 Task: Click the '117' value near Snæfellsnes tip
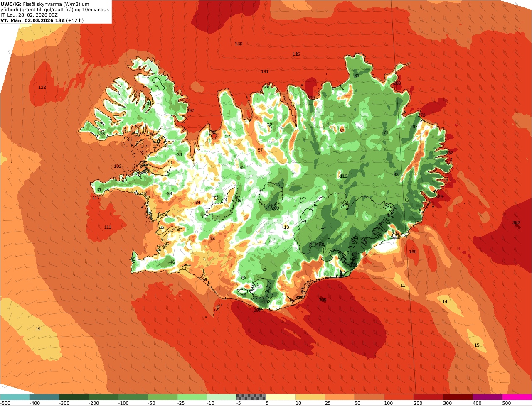(96, 198)
